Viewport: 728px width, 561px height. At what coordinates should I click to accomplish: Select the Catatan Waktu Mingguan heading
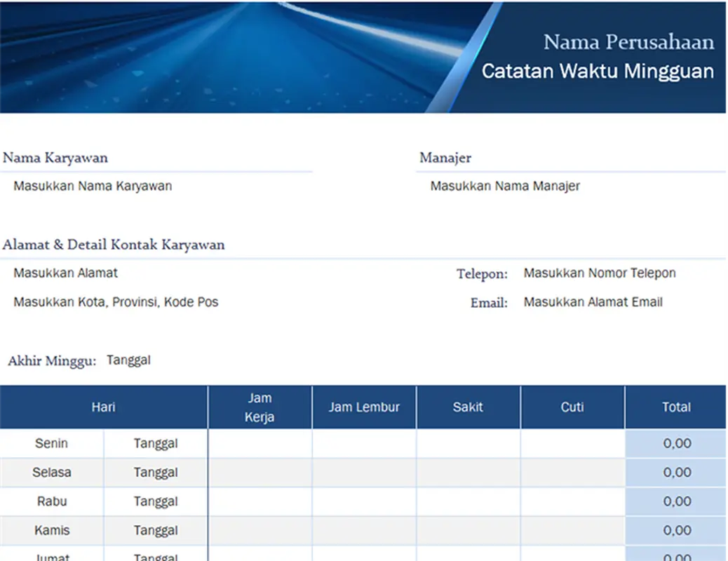pos(598,72)
